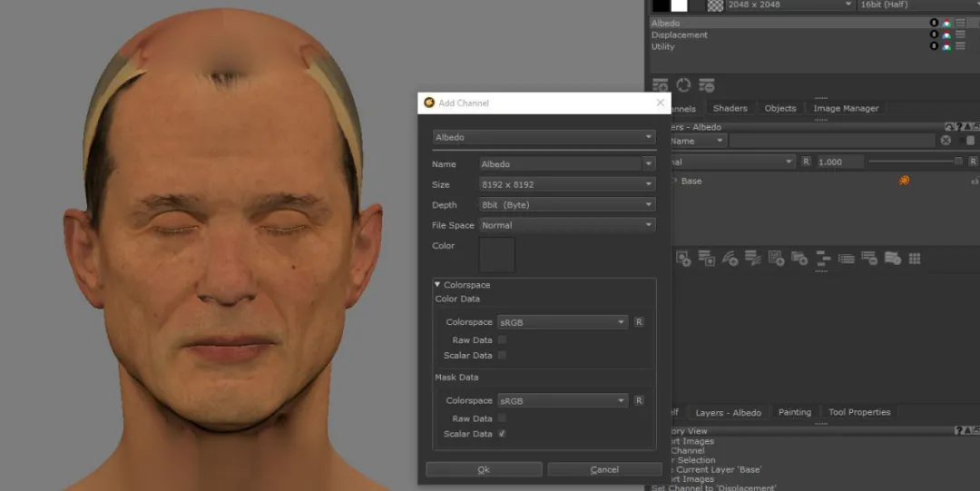Click the clear search filter X icon
The image size is (980, 491).
point(946,141)
